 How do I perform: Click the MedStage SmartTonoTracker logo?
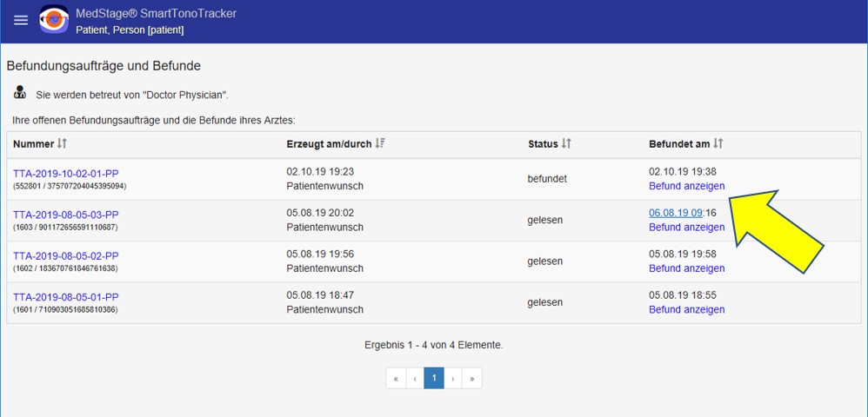tap(54, 21)
